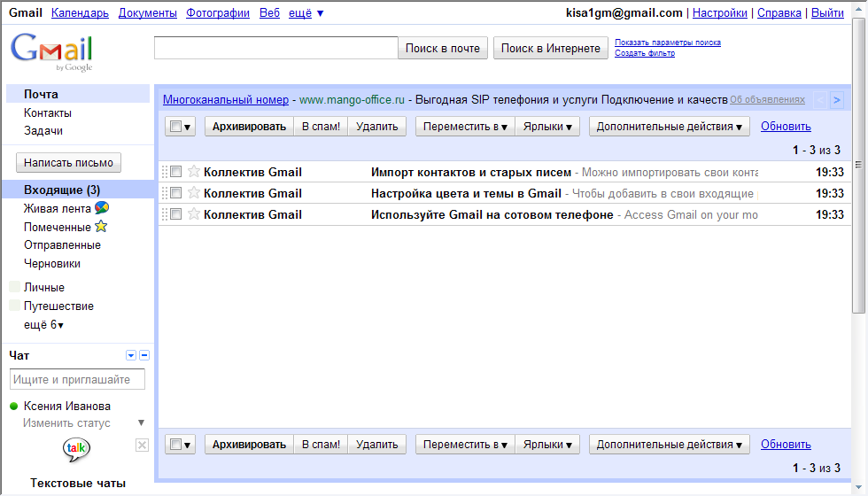Open bottom selection dropdown arrow

coord(187,445)
